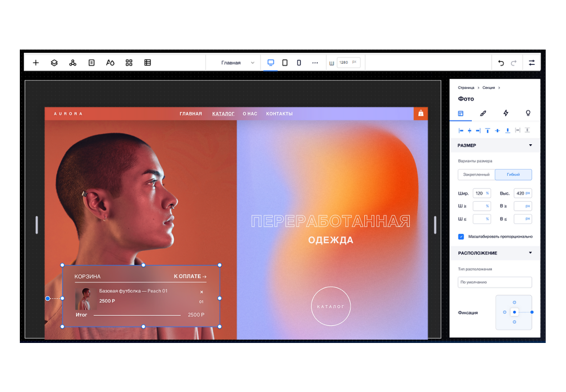Click the redo arrow icon
The image size is (566, 392).
[x=513, y=63]
